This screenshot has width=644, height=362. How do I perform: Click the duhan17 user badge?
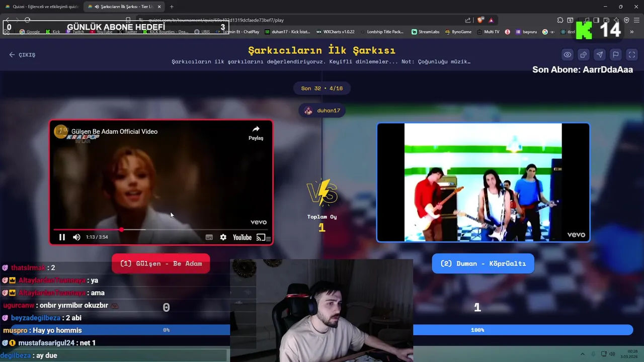coord(322,111)
